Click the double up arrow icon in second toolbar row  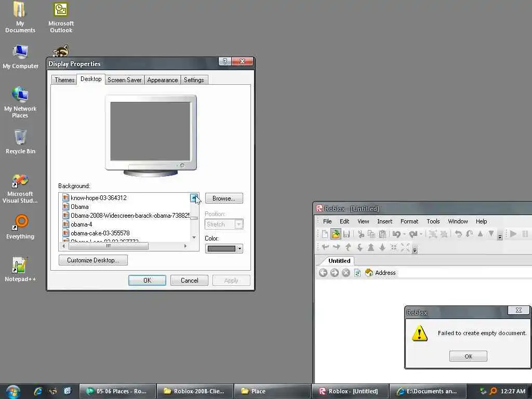pyautogui.click(x=371, y=247)
